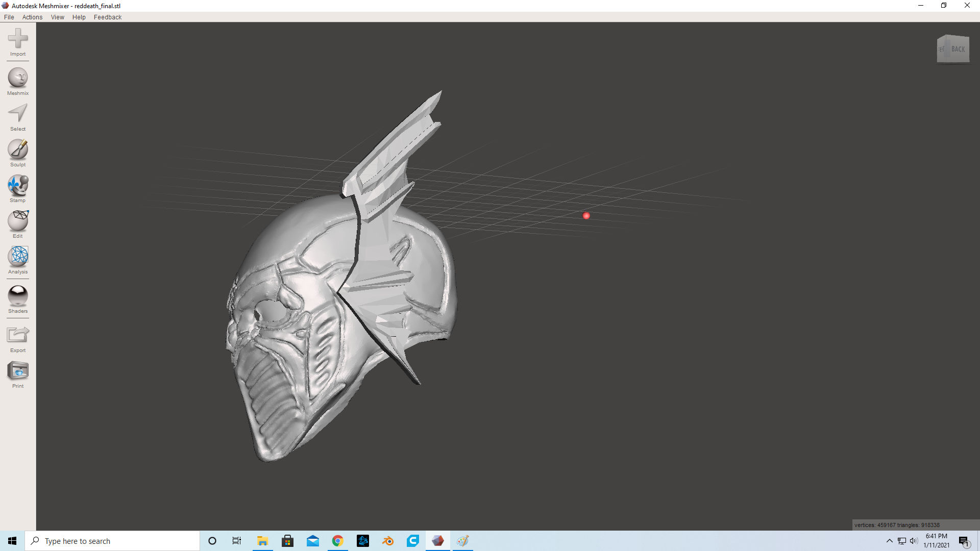The image size is (980, 551).
Task: Click the Export icon
Action: click(18, 335)
